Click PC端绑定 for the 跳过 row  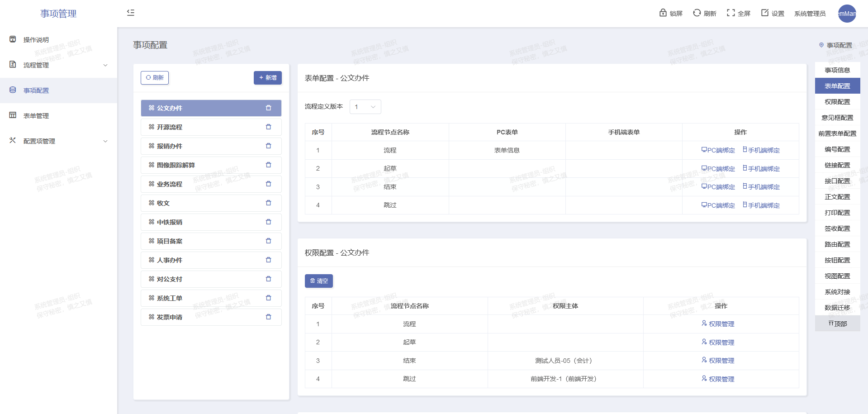(x=718, y=205)
